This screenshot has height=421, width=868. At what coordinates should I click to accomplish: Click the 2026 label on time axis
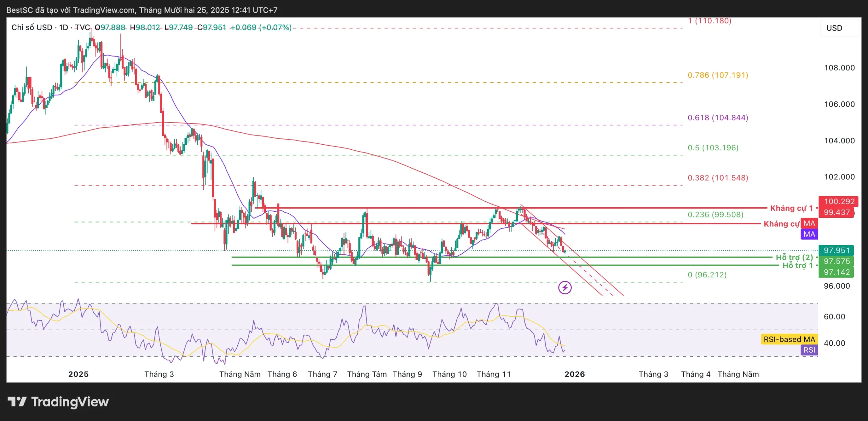(x=574, y=374)
